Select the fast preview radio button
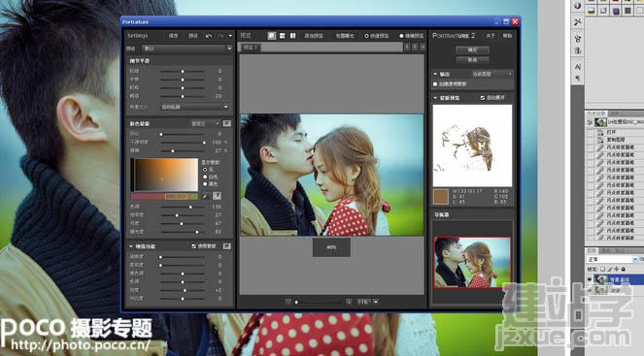Viewport: 644px width, 356px height. [367, 36]
